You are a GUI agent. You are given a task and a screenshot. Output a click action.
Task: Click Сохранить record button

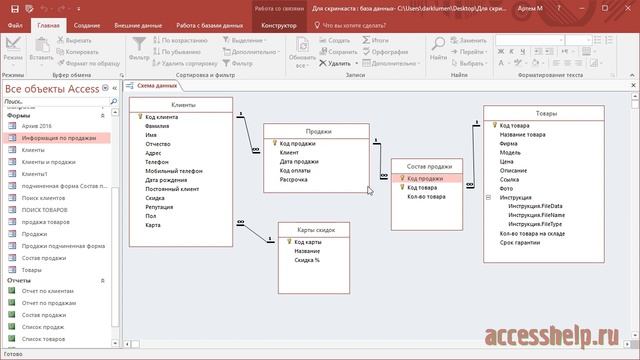coord(338,52)
